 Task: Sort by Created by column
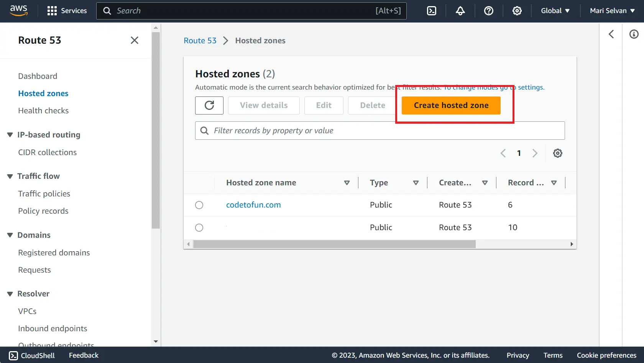coord(485,183)
